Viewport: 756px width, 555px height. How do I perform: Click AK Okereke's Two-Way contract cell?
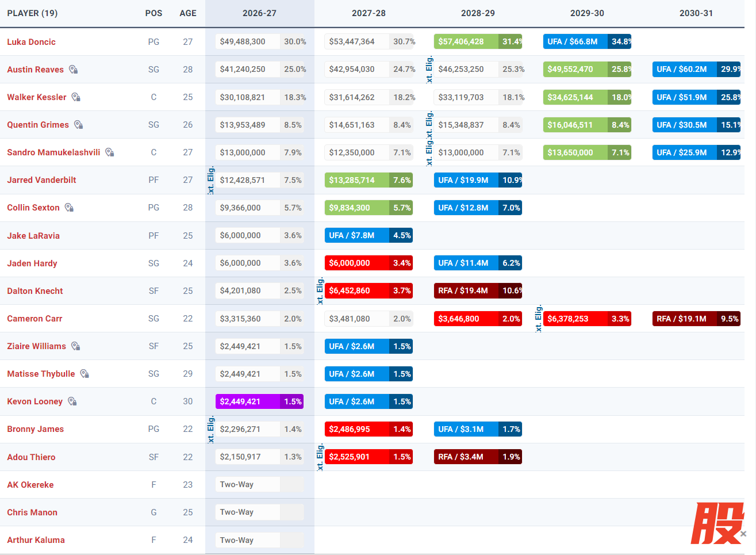click(259, 484)
